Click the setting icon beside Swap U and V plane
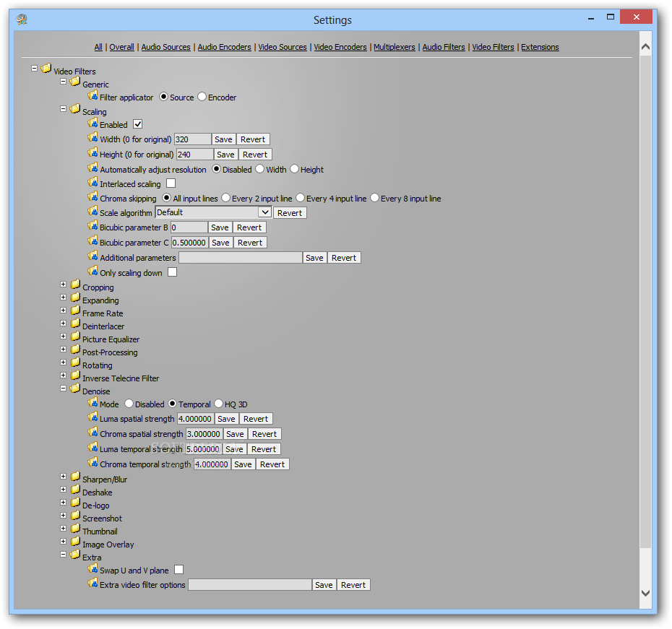The height and width of the screenshot is (629, 672). (92, 568)
